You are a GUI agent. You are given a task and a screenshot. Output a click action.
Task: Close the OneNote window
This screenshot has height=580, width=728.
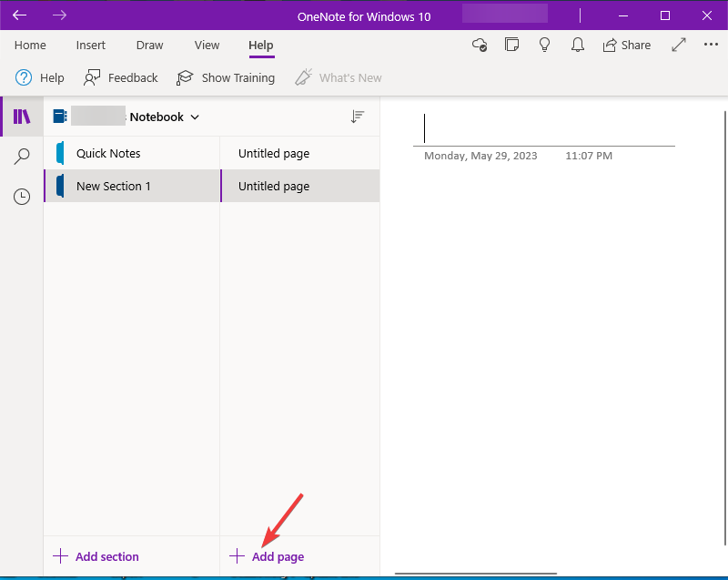pos(707,15)
